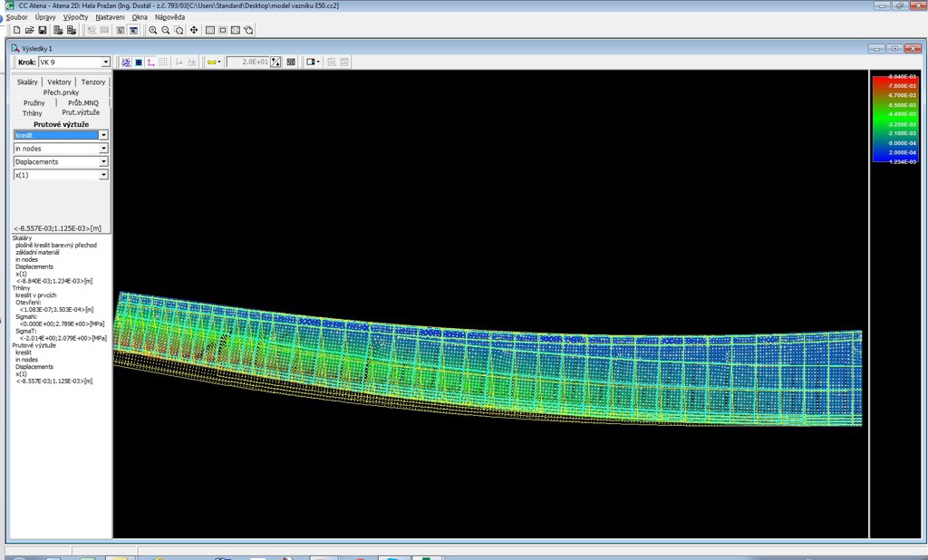Expand the x(1) component dropdown
The image size is (928, 560).
tap(103, 175)
